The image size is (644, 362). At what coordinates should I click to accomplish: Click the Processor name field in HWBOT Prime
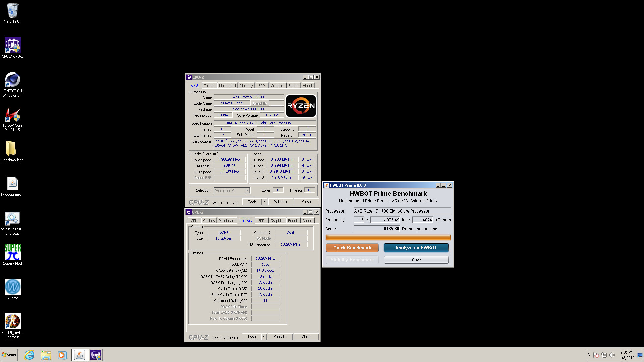tap(402, 211)
